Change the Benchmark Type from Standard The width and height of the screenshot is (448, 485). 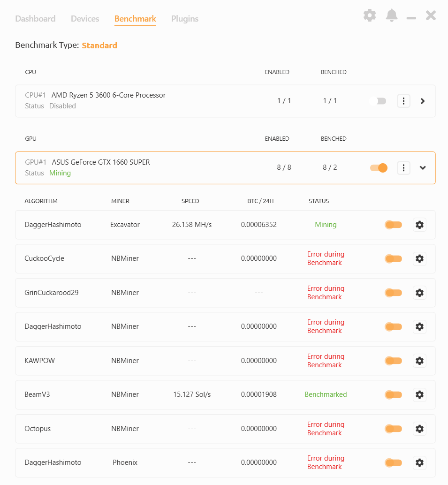click(99, 45)
